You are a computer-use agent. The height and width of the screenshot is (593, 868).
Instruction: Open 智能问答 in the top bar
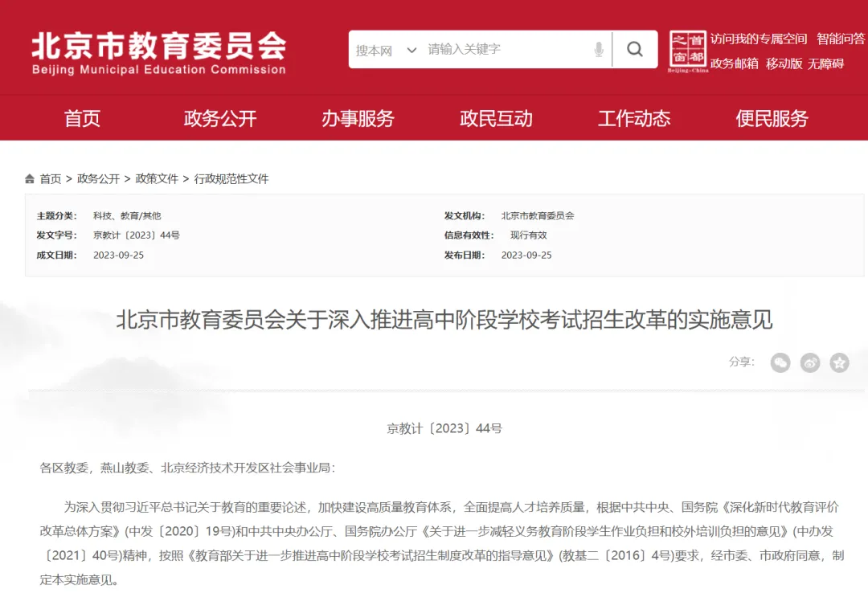pyautogui.click(x=840, y=39)
